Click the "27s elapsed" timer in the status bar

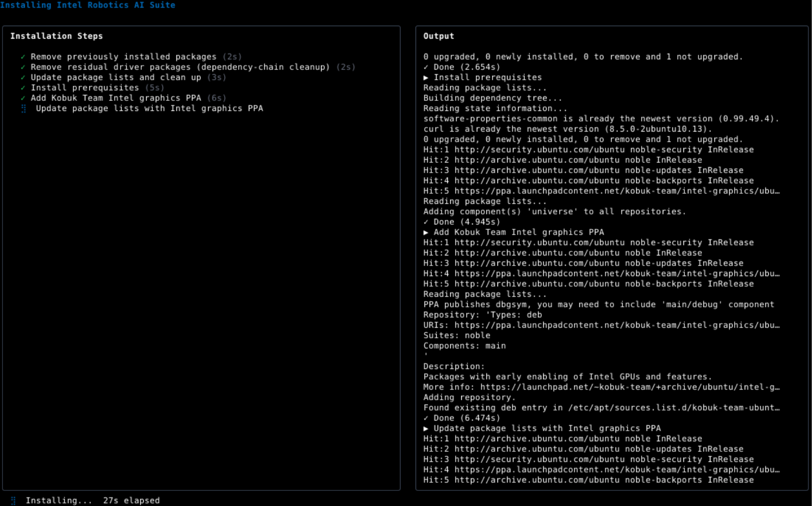(x=132, y=500)
